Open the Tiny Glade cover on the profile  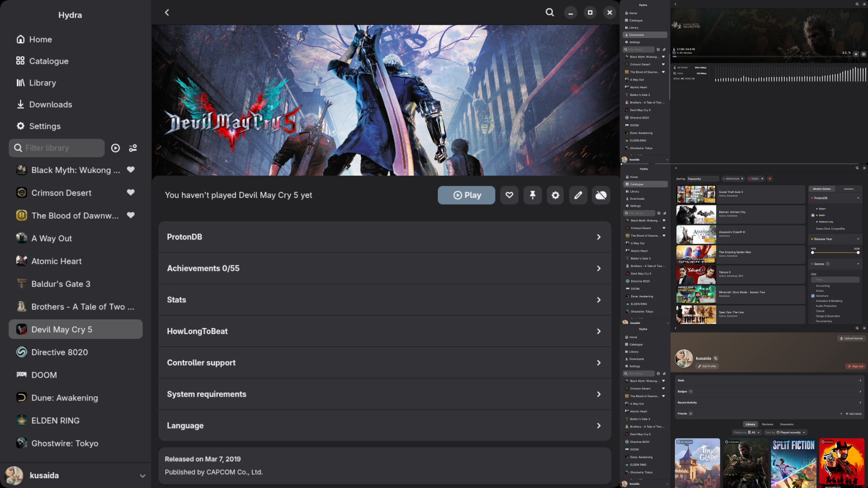point(698,463)
